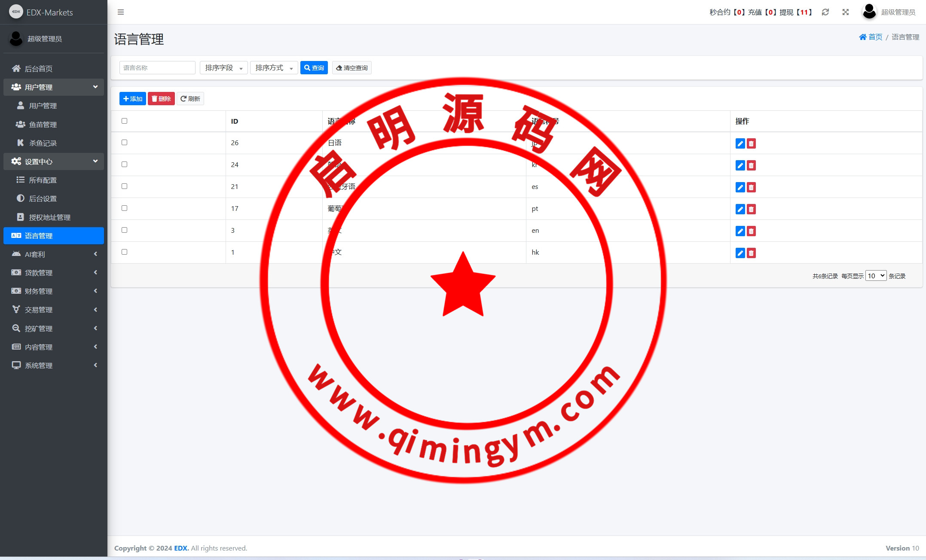Image resolution: width=926 pixels, height=560 pixels.
Task: Click the fullscreen expand icon
Action: tap(845, 12)
